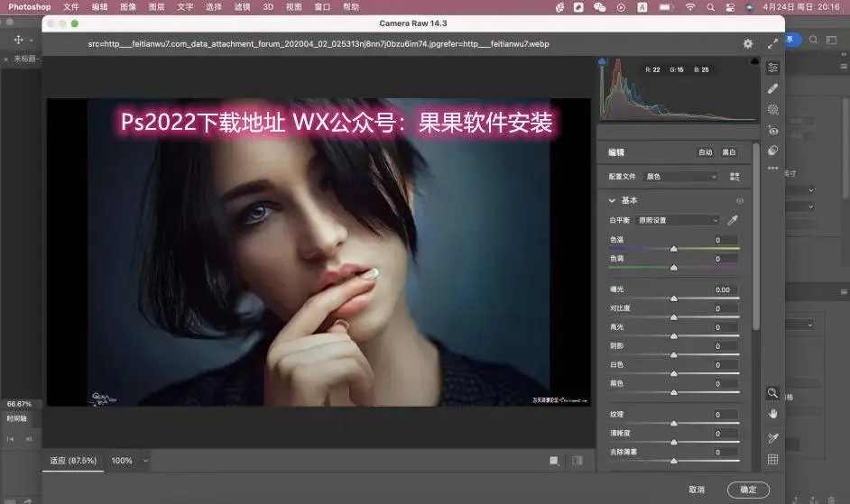
Task: Open the WeChat menu bar icon
Action: click(x=599, y=7)
